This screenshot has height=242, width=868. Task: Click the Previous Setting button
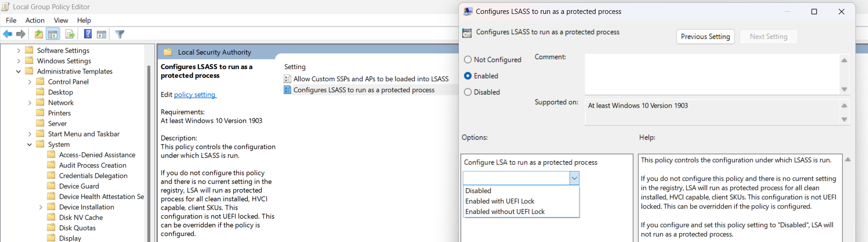[705, 37]
